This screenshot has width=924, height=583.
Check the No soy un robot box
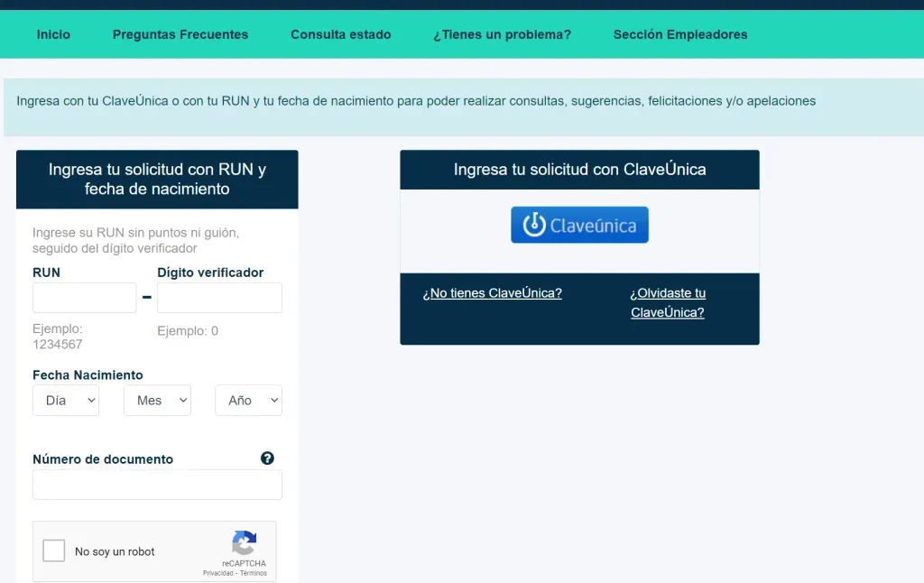pos(53,551)
